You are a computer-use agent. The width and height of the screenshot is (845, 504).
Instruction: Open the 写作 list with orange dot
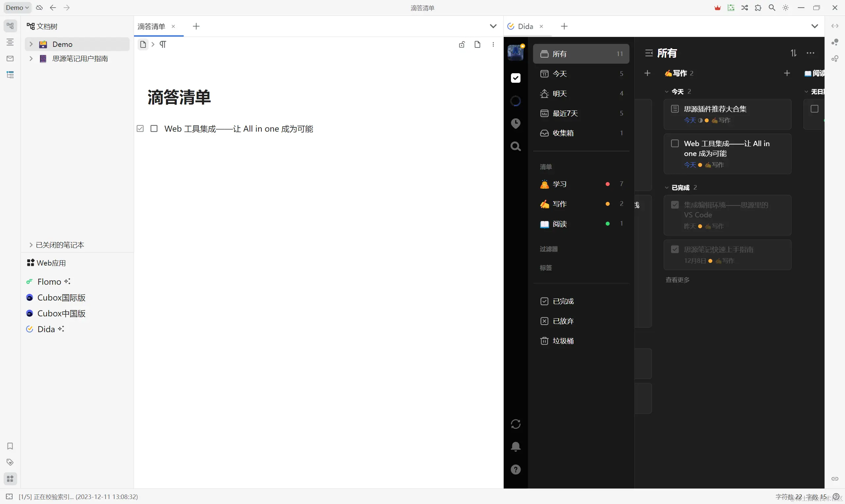tap(559, 204)
